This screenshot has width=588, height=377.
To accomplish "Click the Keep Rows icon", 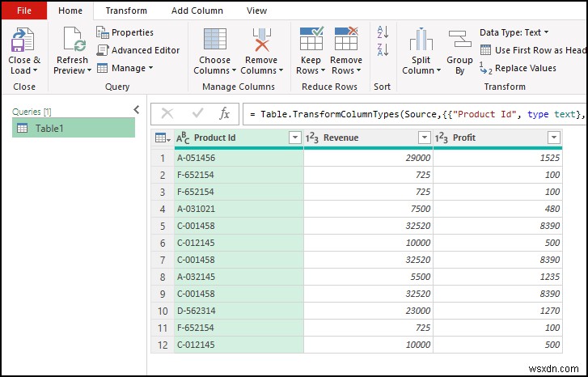I will tap(311, 38).
